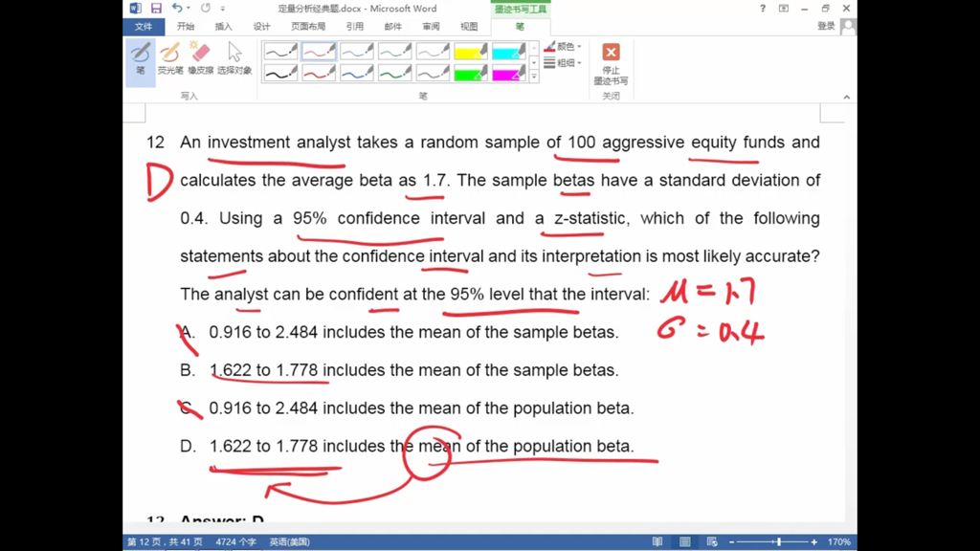Select the 荧光笔 highlighter tool

pos(170,58)
